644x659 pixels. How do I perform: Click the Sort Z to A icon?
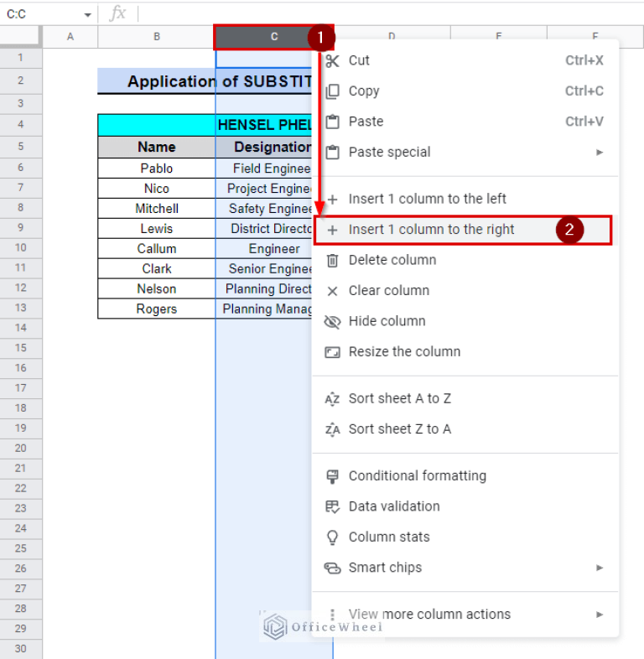point(332,429)
